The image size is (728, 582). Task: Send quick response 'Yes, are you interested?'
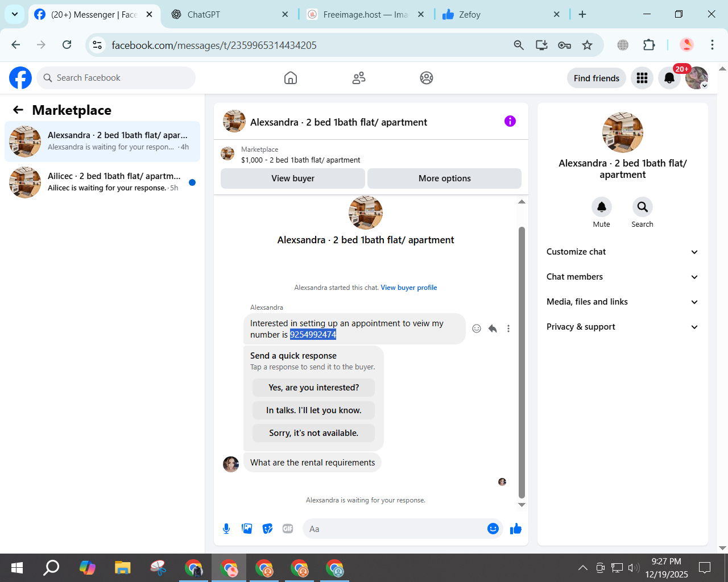click(313, 388)
